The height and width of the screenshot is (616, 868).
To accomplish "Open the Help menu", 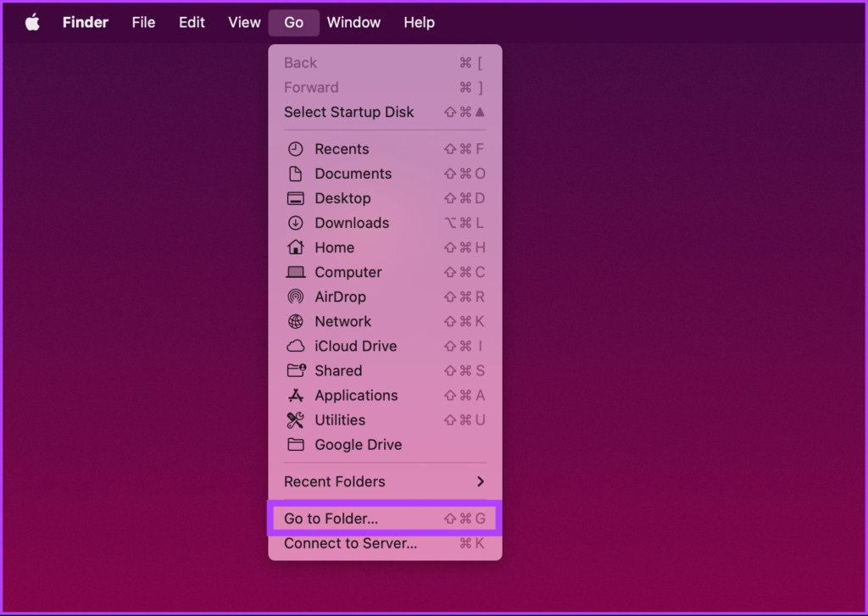I will coord(419,23).
